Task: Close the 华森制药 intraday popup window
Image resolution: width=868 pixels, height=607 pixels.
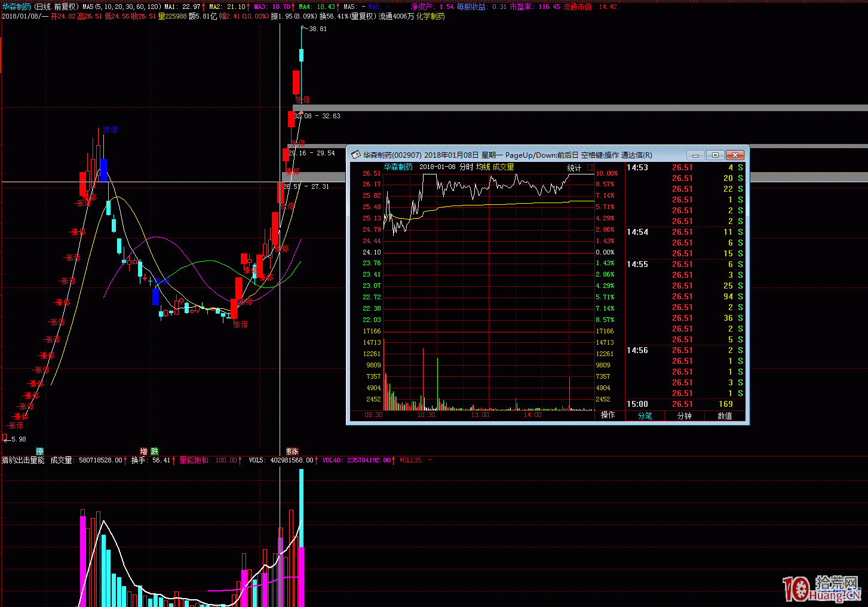Action: click(x=735, y=155)
